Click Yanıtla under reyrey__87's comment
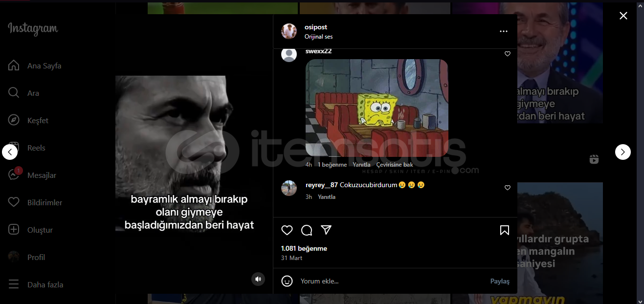Image resolution: width=644 pixels, height=304 pixels. tap(327, 197)
